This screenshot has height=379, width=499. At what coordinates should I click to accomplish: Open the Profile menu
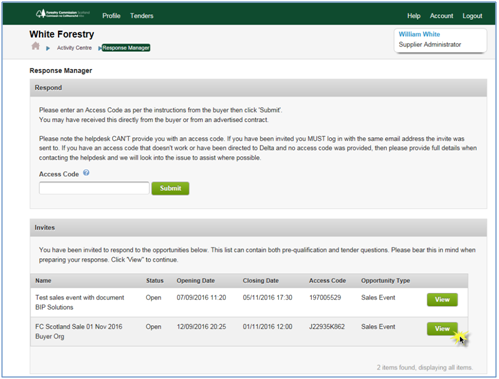(x=111, y=16)
